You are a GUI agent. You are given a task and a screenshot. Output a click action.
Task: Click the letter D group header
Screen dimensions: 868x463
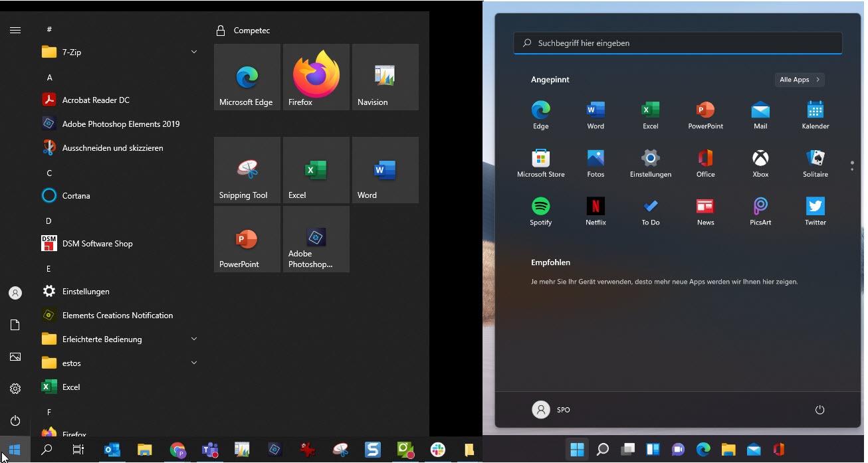click(49, 221)
